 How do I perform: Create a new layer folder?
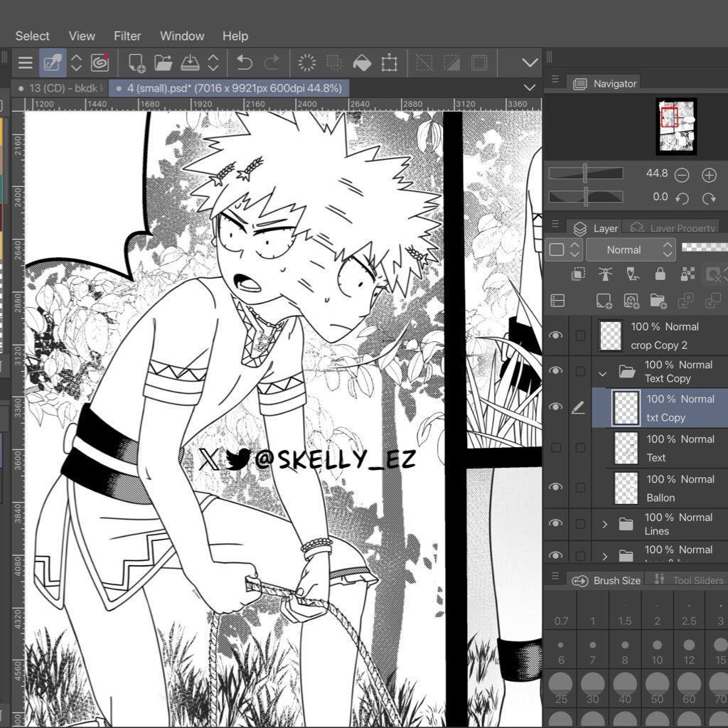tap(658, 301)
